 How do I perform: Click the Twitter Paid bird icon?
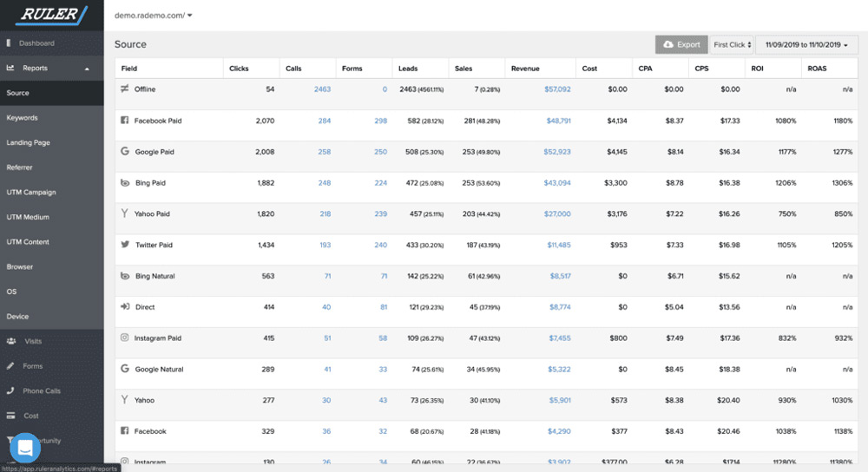[x=124, y=245]
